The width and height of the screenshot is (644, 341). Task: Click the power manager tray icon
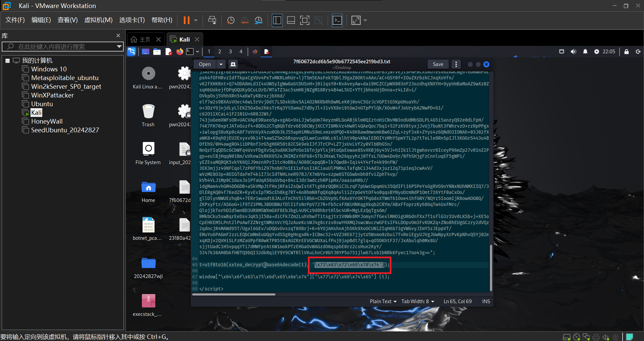597,52
